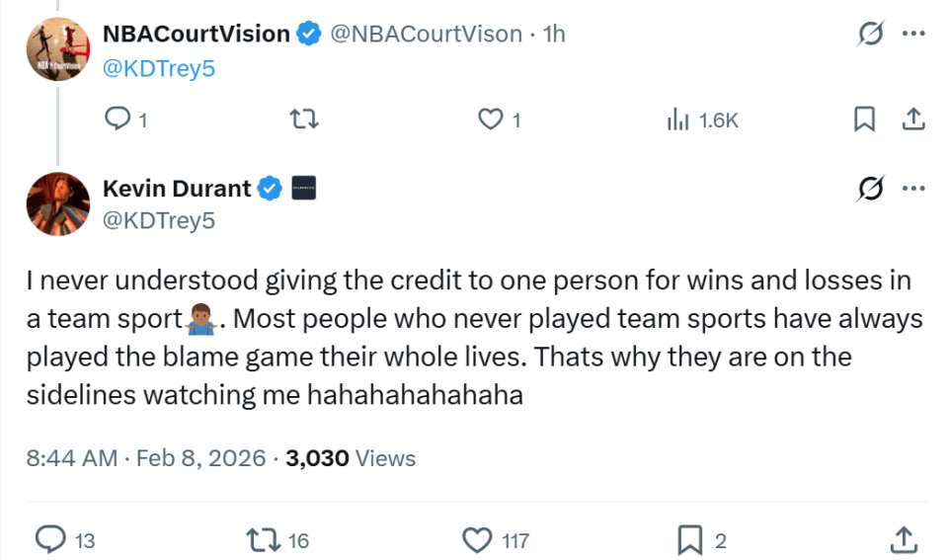948x560 pixels.
Task: Open the @KDTrey5 mention link
Action: pyautogui.click(x=159, y=68)
